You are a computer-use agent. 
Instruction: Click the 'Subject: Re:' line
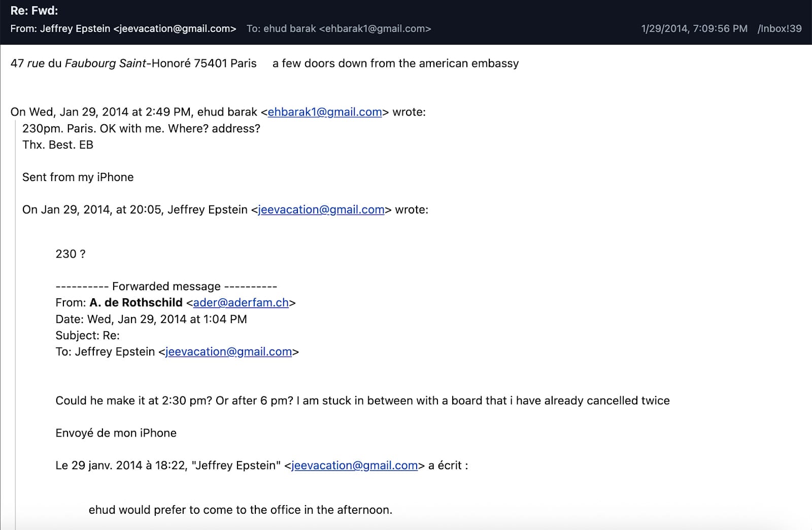tap(87, 336)
